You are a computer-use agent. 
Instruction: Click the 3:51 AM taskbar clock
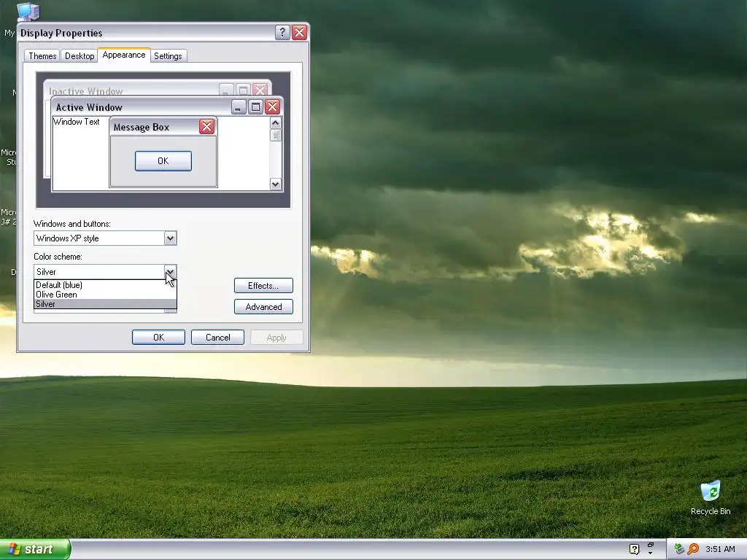(720, 549)
